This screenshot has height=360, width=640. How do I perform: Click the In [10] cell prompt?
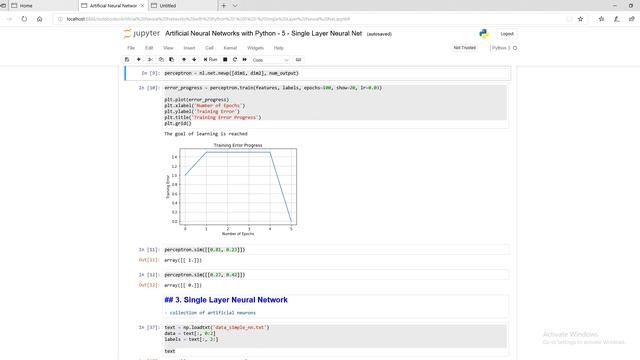pos(149,88)
